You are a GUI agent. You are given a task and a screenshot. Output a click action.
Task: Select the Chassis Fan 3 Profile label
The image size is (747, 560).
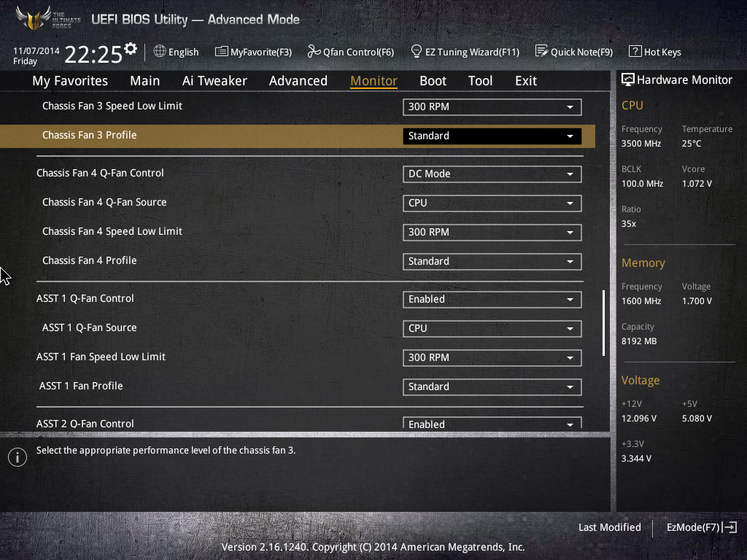pos(89,135)
